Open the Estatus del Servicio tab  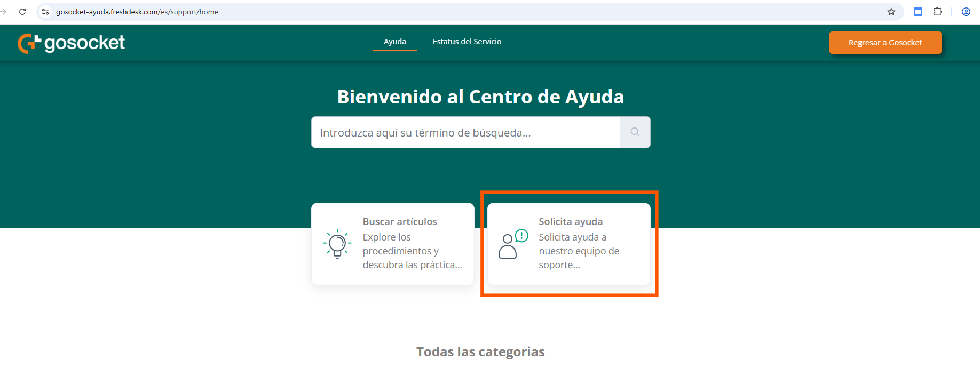(x=467, y=42)
